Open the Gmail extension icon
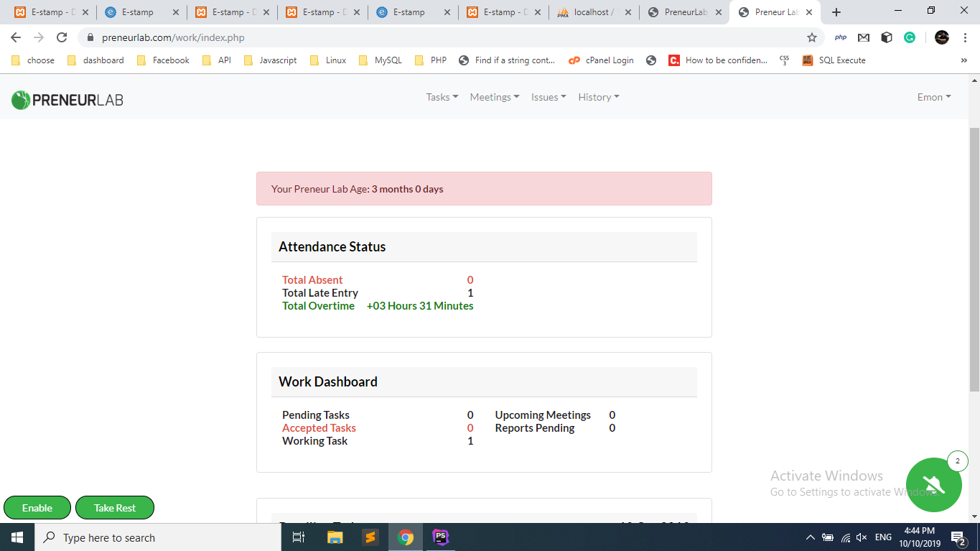Screen dimensions: 980x551 pyautogui.click(x=864, y=37)
